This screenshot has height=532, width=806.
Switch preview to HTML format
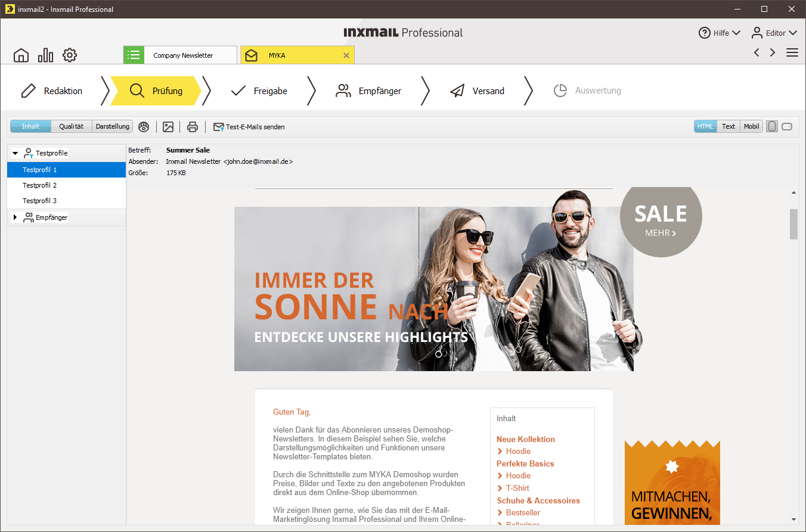(x=705, y=126)
